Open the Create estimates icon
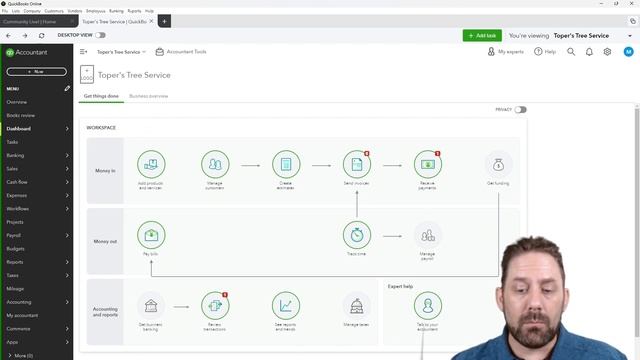 click(x=286, y=164)
